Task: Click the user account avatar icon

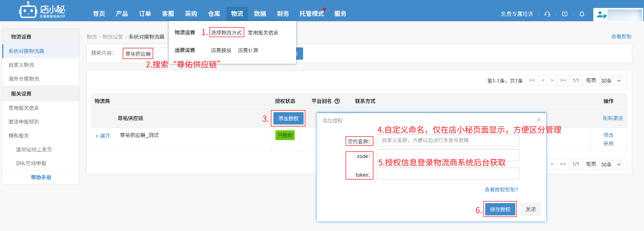Action: click(601, 15)
